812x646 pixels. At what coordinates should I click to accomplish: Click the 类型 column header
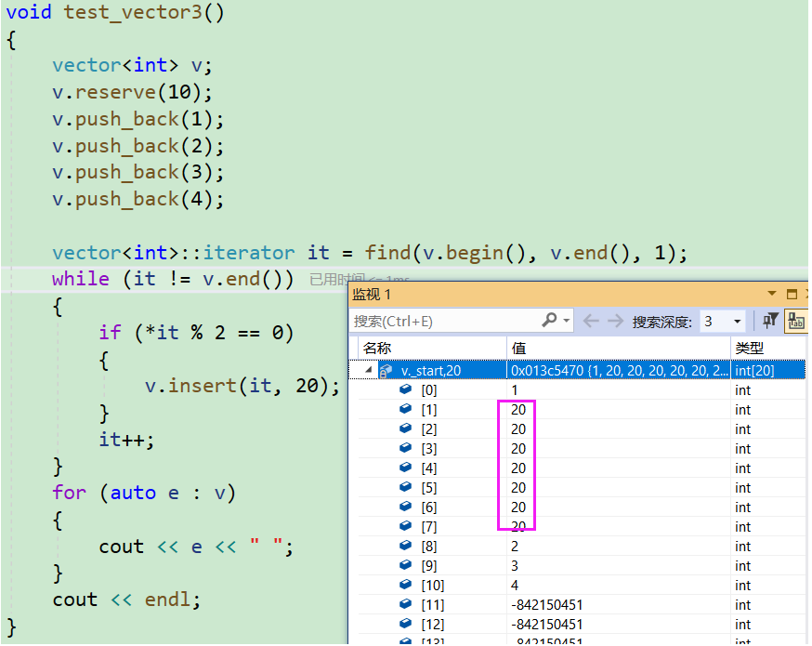(x=749, y=349)
